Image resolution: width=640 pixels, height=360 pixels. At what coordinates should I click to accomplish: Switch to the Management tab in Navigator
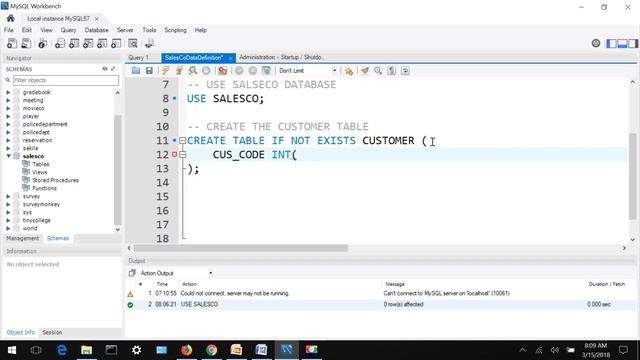coord(22,238)
